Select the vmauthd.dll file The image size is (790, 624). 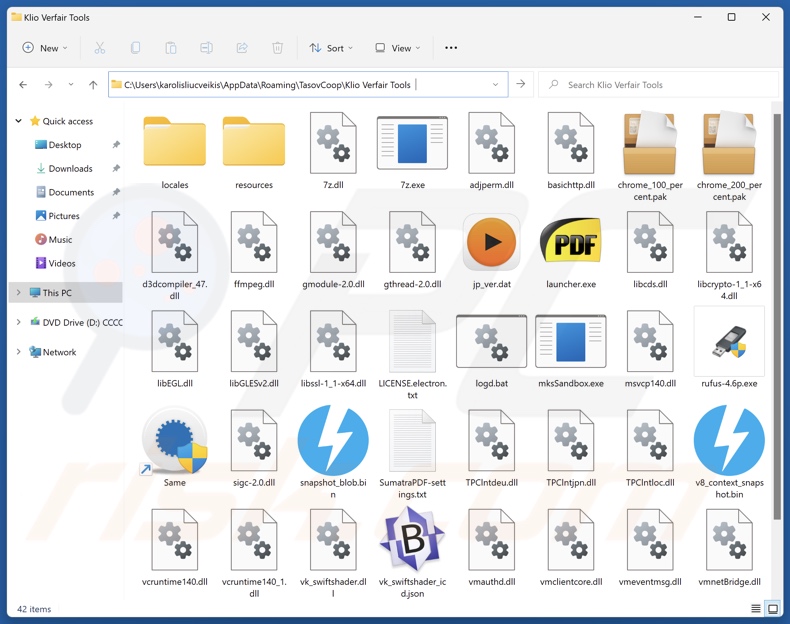point(491,548)
